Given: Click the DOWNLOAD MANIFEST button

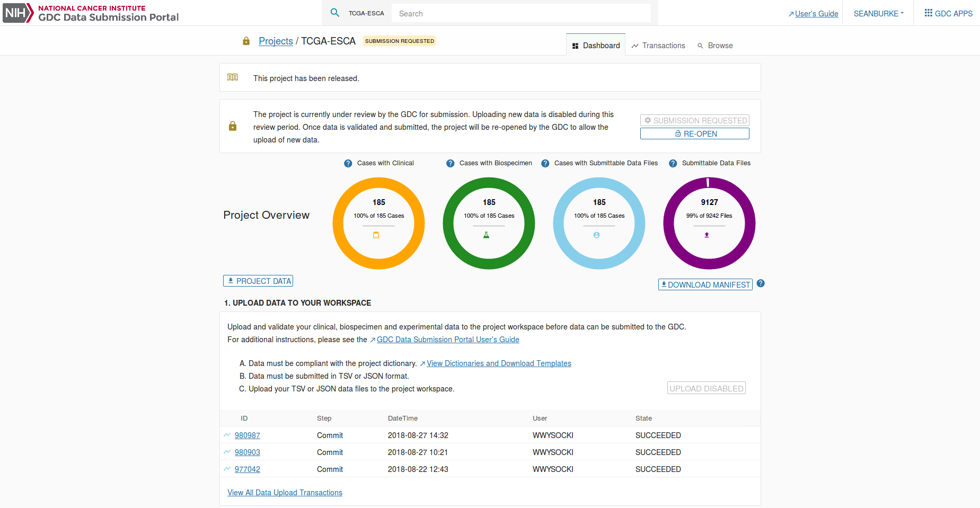Looking at the screenshot, I should point(705,285).
